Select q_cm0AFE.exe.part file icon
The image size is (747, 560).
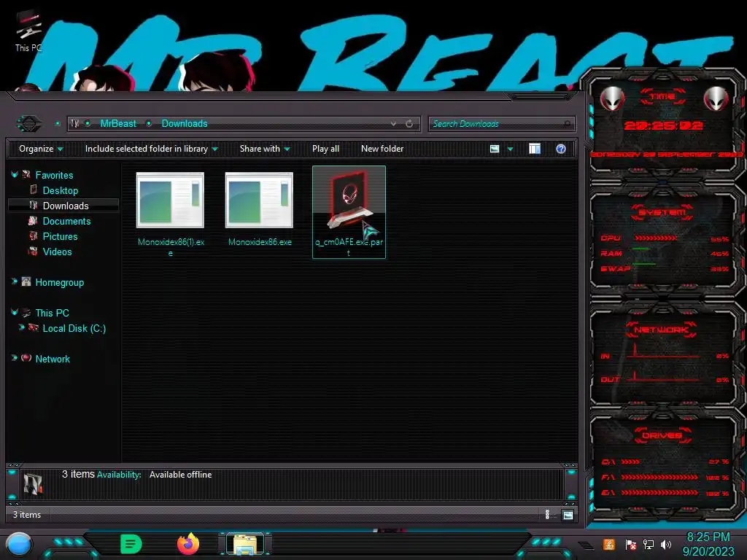click(x=350, y=200)
